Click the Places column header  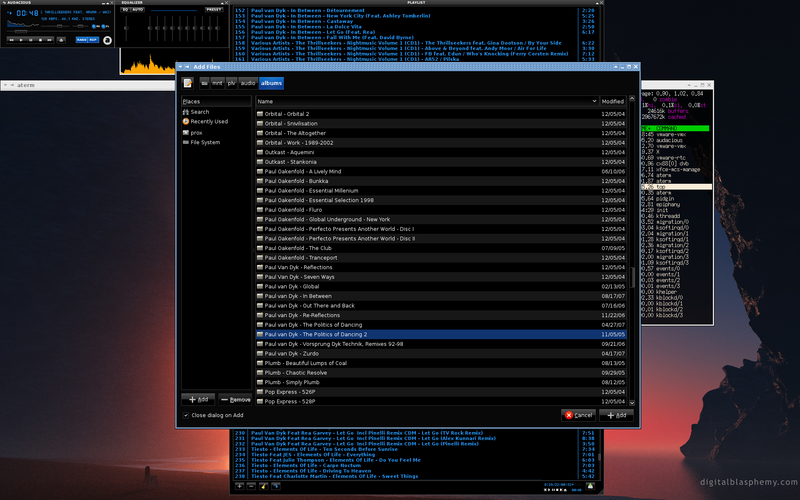216,102
